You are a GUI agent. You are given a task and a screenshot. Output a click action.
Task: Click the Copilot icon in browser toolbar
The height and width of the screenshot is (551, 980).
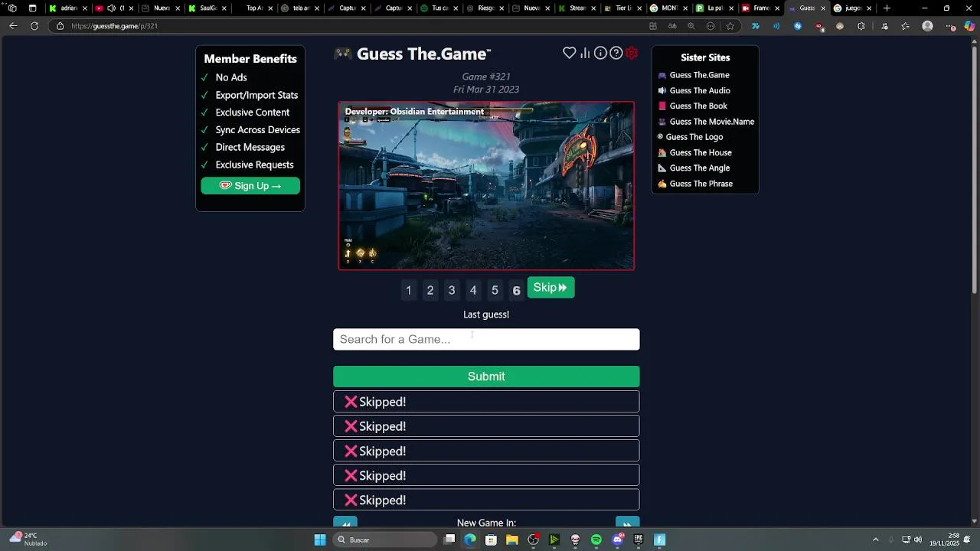(969, 26)
